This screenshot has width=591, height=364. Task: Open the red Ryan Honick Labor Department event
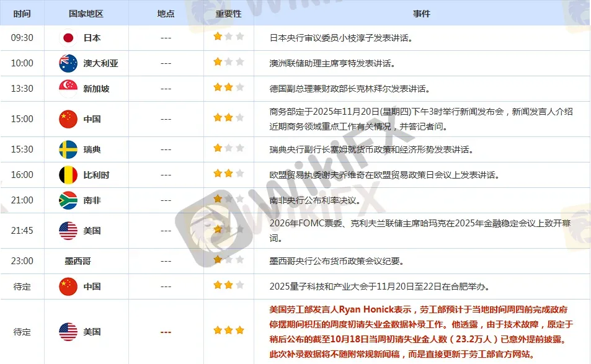point(421,332)
